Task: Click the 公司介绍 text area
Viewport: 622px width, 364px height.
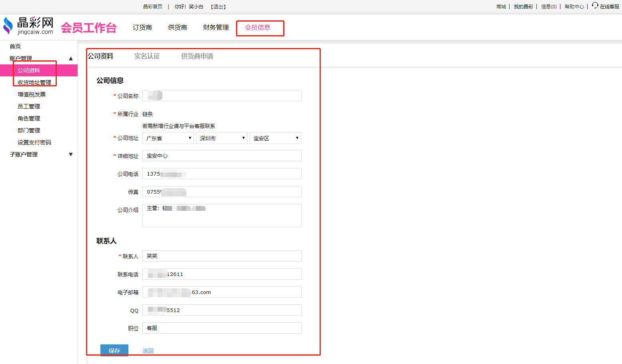Action: coord(222,216)
